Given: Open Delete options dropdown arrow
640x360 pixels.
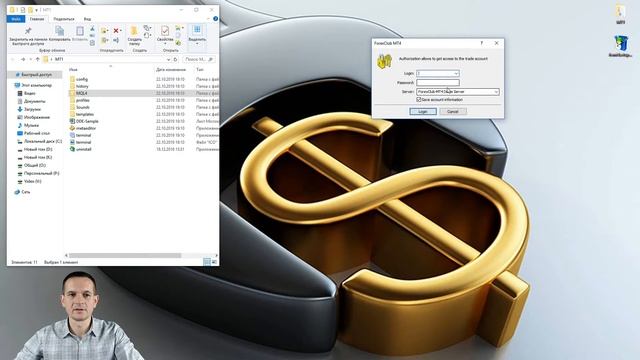Looking at the screenshot, I should (x=121, y=31).
